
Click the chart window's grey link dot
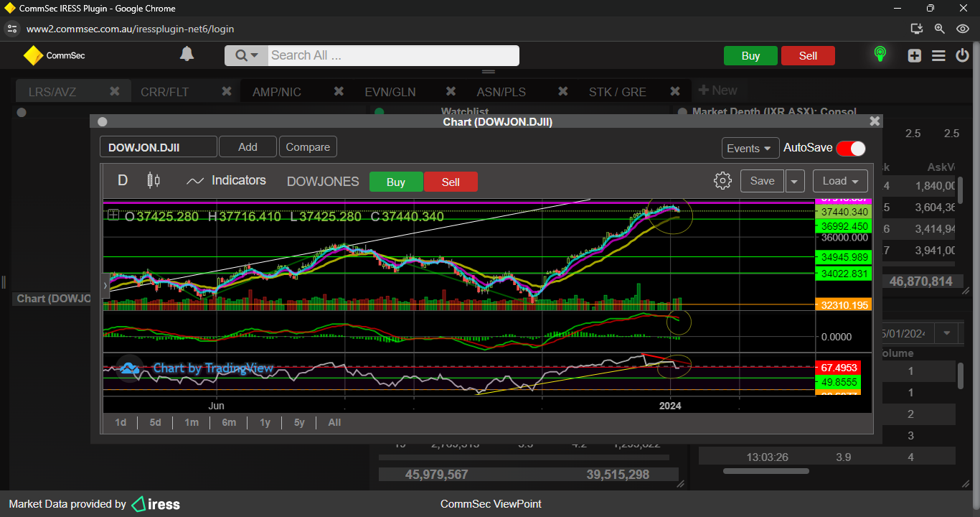[102, 122]
